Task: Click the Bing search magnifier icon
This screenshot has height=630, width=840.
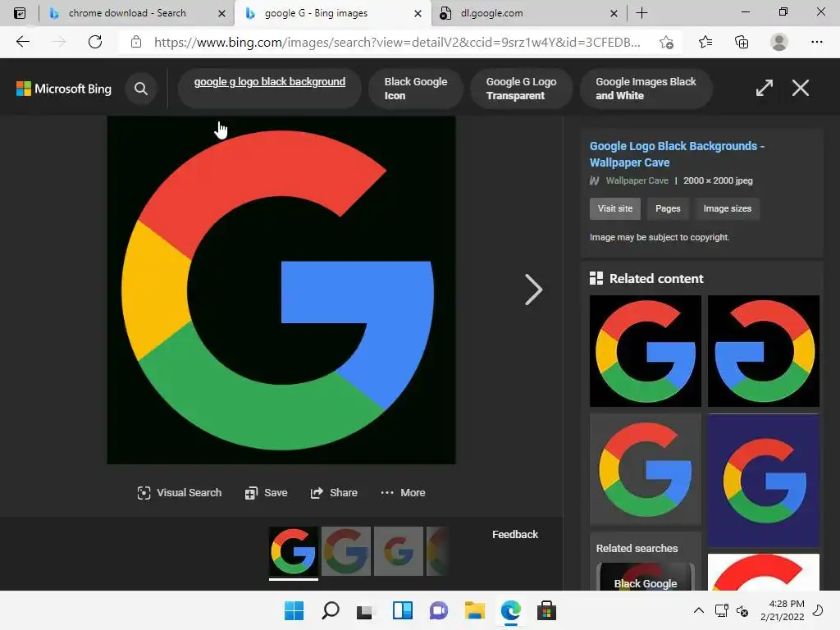Action: pos(141,89)
